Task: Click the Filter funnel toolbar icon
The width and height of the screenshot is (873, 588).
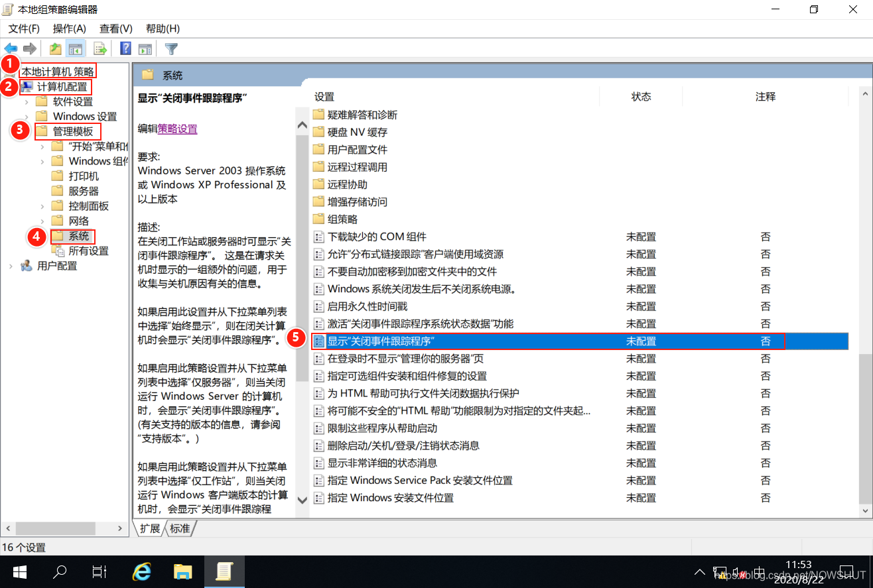Action: pos(171,48)
